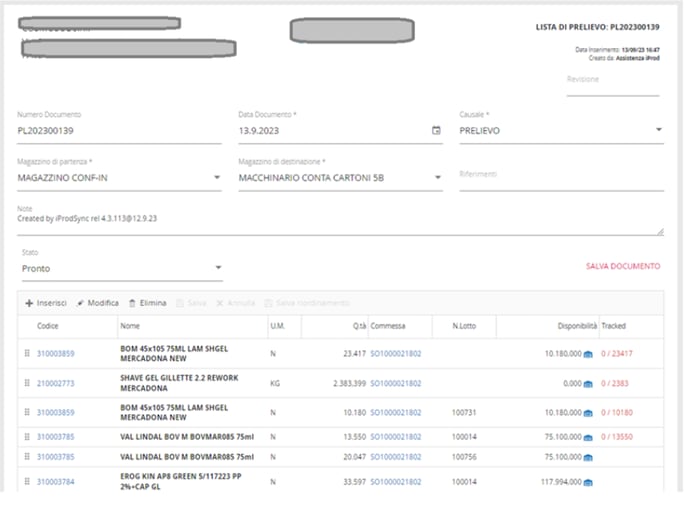Image resolution: width=688 pixels, height=505 pixels.
Task: Click the Disponibilità column header
Action: tap(577, 326)
